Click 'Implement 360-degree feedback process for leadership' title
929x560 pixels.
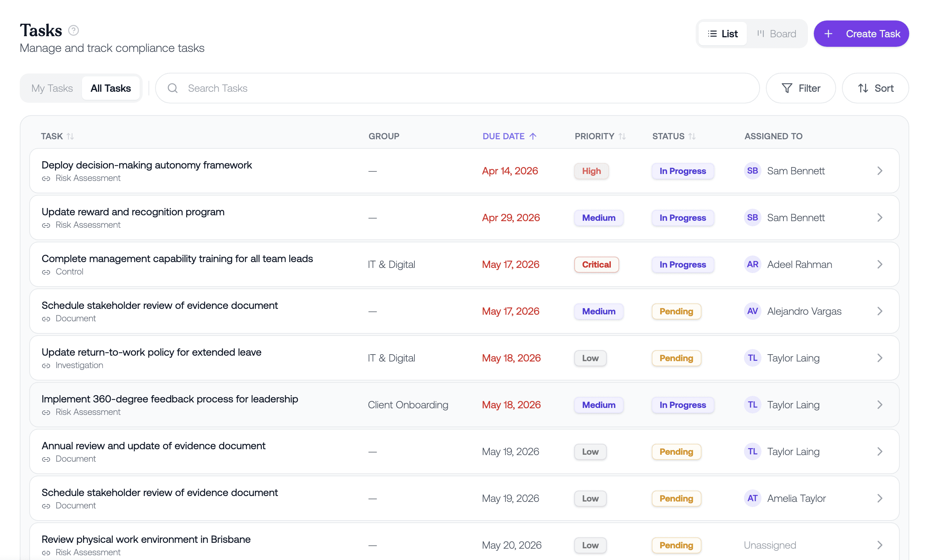click(x=170, y=398)
